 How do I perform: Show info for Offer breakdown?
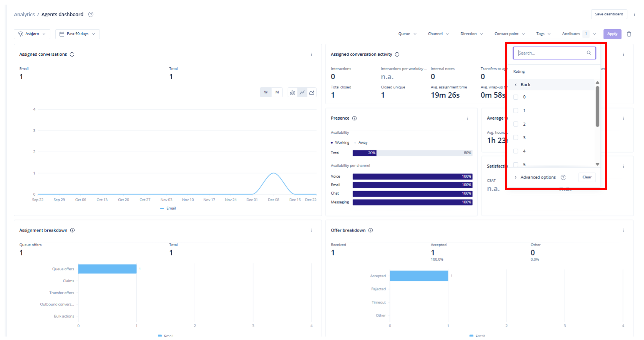pos(371,230)
